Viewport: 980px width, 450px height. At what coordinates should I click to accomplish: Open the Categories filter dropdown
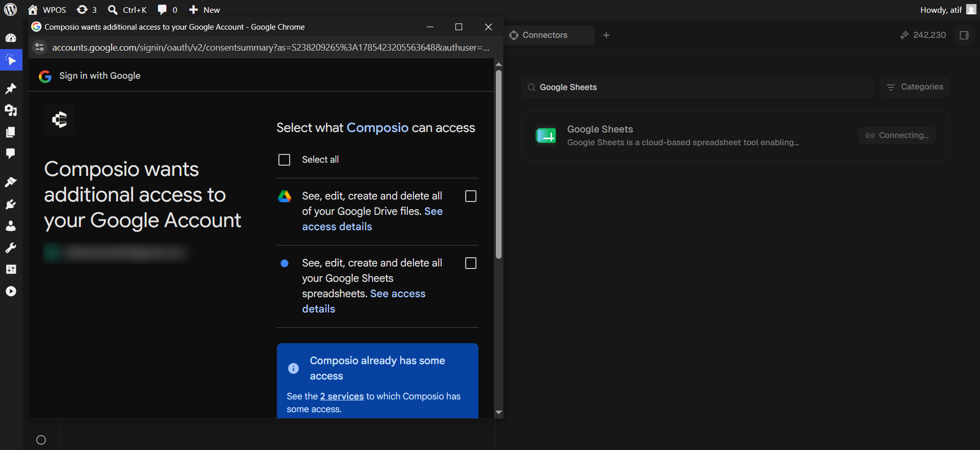pos(914,87)
